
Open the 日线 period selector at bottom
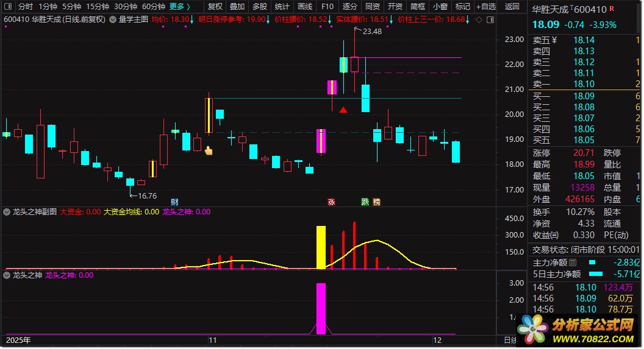(510, 340)
